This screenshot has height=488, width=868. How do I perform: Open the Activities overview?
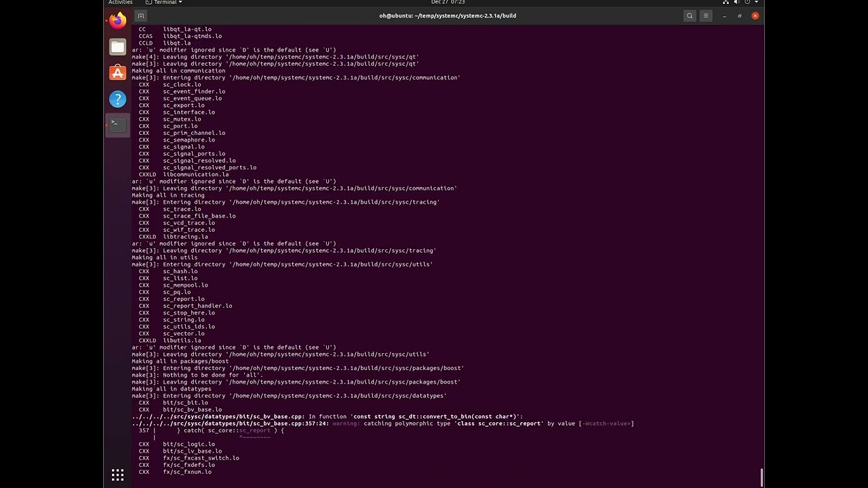120,2
